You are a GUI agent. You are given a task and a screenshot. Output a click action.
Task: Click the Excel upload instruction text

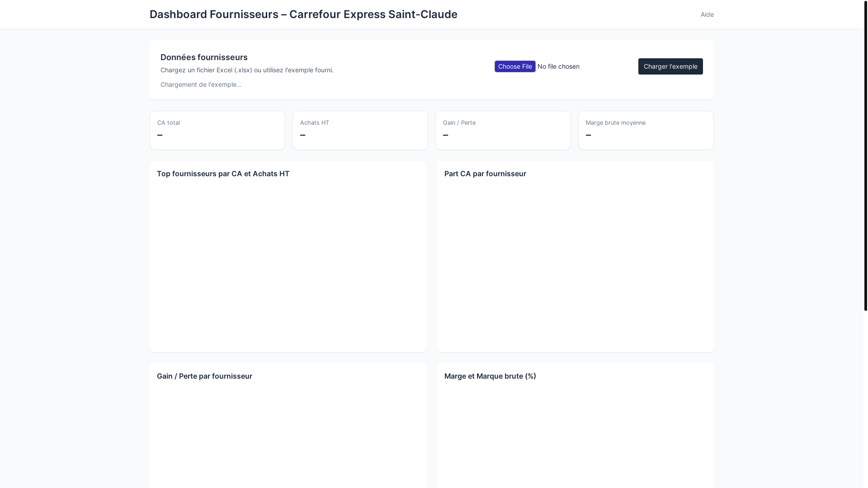tap(247, 70)
